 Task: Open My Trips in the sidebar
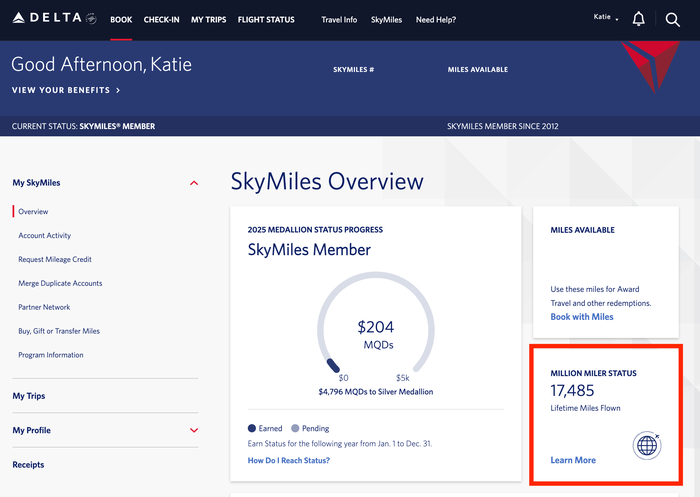29,396
